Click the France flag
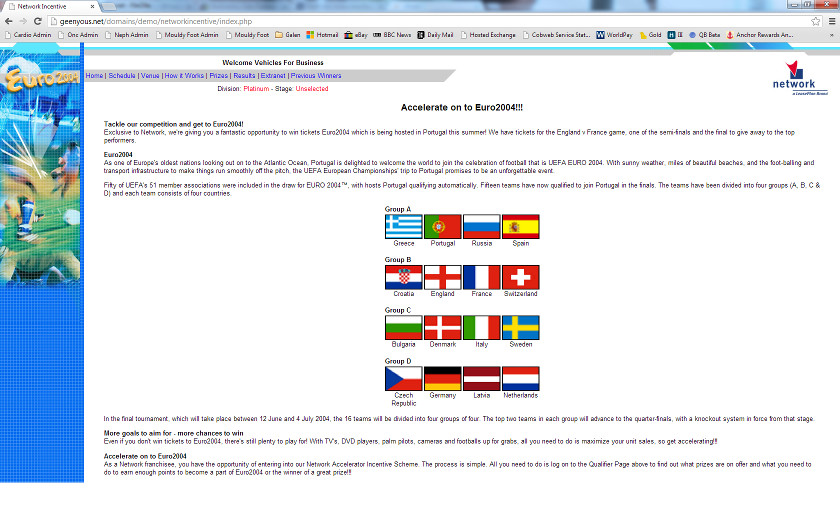Screen dimensions: 840x525 pyautogui.click(x=482, y=278)
